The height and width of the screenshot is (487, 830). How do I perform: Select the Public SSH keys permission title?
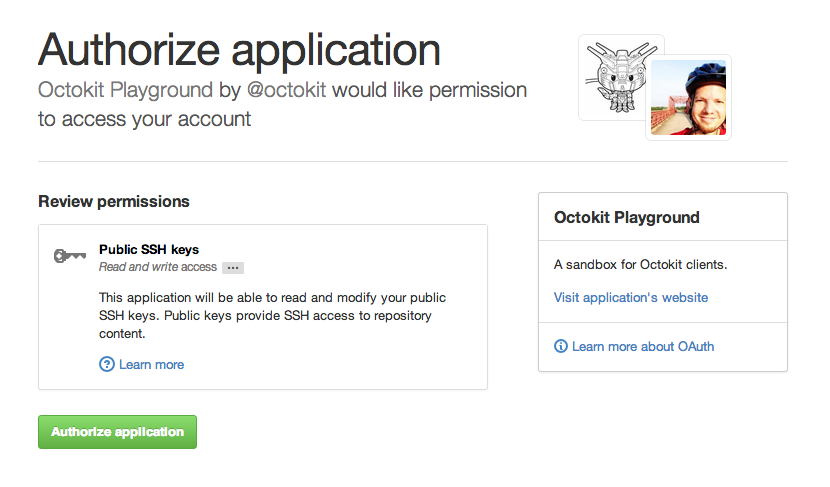pos(149,249)
